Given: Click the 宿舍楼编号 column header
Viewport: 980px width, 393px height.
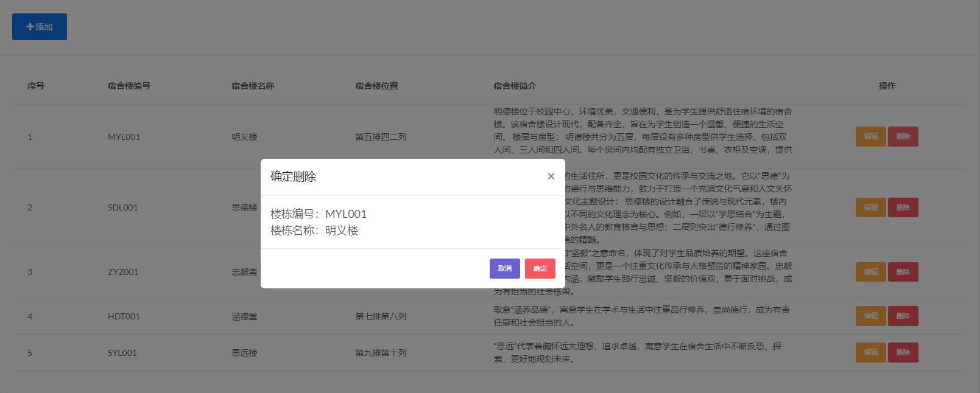Looking at the screenshot, I should point(129,86).
